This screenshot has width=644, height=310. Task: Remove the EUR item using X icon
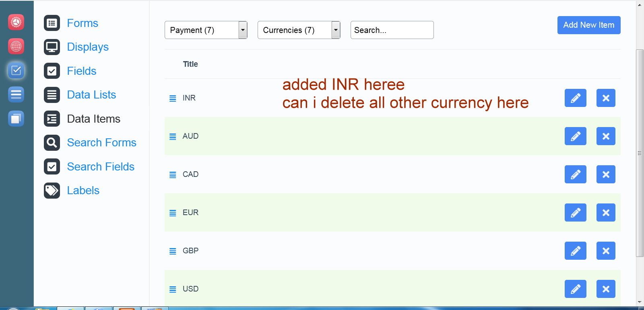(x=606, y=213)
